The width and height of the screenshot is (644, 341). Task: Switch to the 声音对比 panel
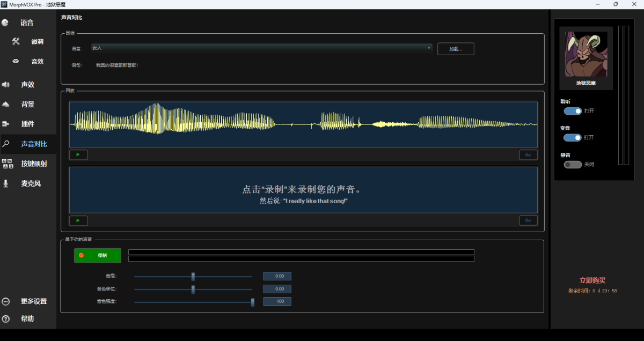click(6, 144)
